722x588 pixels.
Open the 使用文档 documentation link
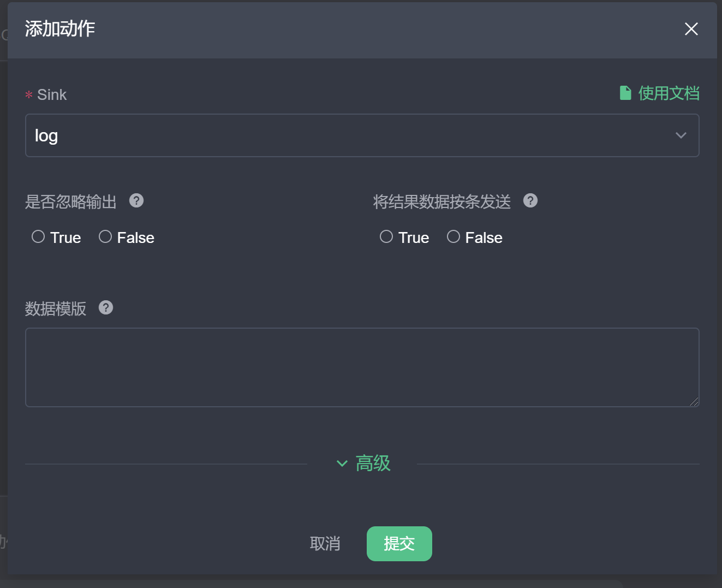[669, 93]
